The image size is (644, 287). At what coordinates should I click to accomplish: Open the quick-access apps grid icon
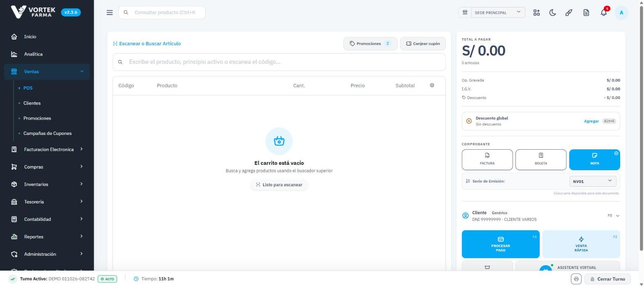(536, 12)
